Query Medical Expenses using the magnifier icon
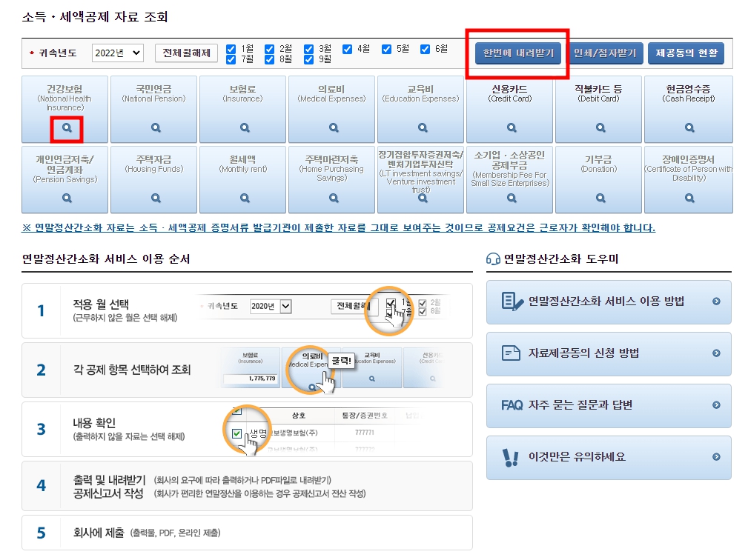 pos(334,127)
